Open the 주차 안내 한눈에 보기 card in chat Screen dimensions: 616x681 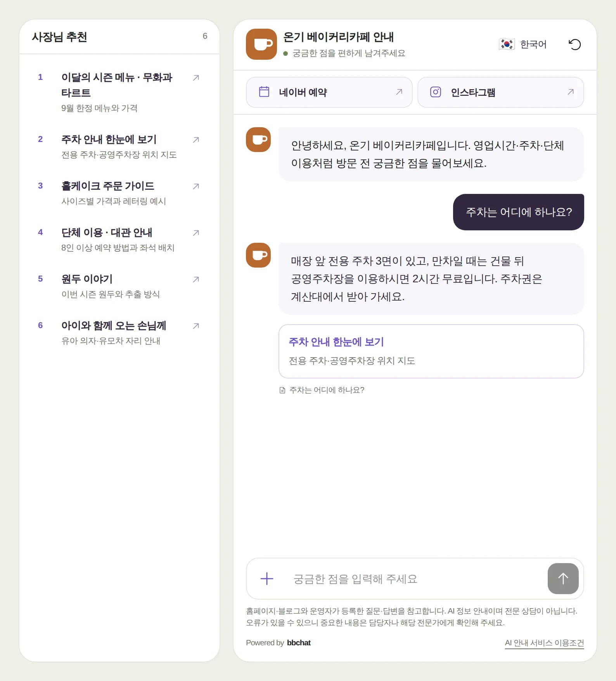tap(431, 351)
